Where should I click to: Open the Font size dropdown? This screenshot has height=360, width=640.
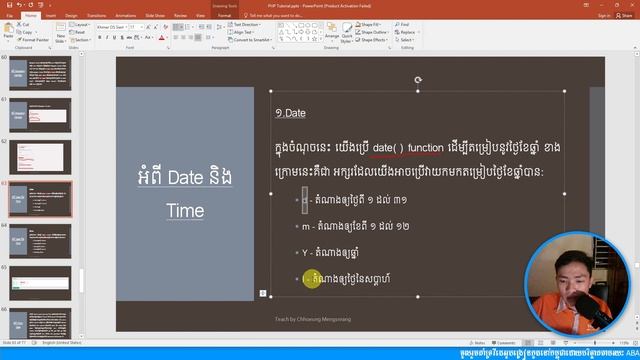[142, 27]
